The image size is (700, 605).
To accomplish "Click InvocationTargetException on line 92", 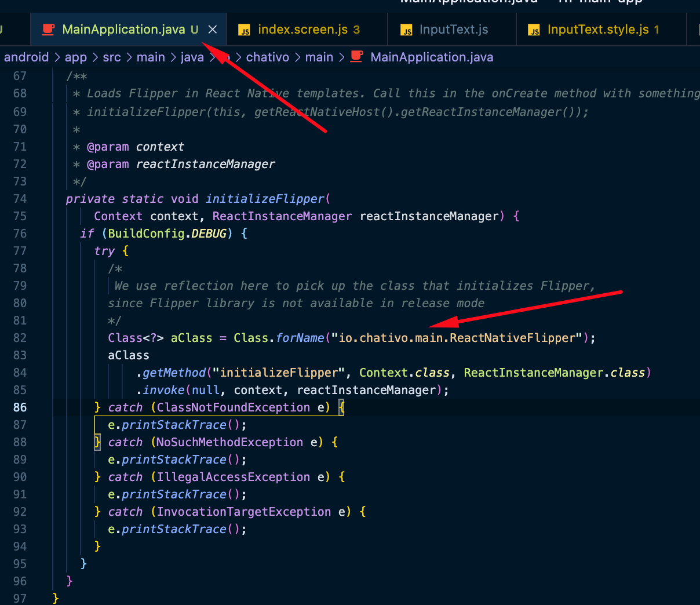I will tap(243, 512).
